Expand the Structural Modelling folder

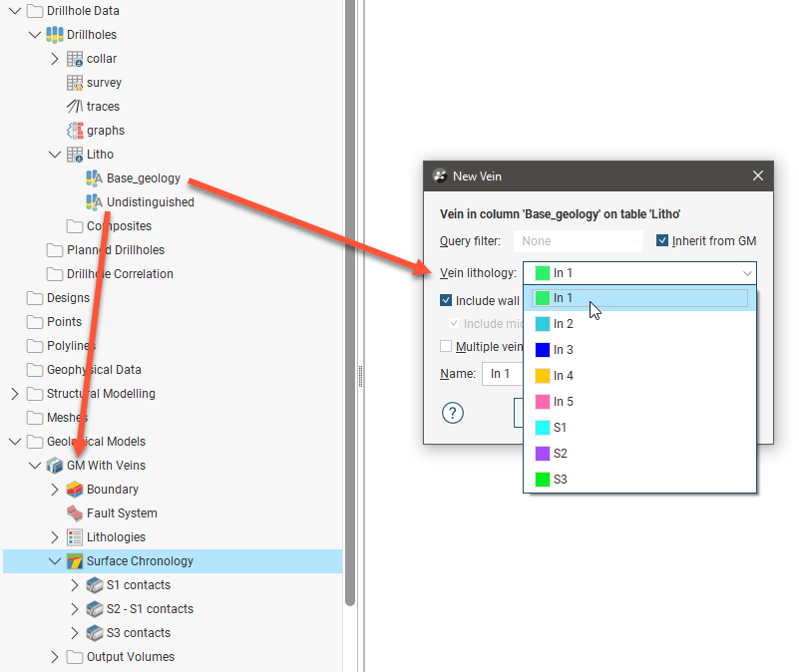(x=14, y=394)
